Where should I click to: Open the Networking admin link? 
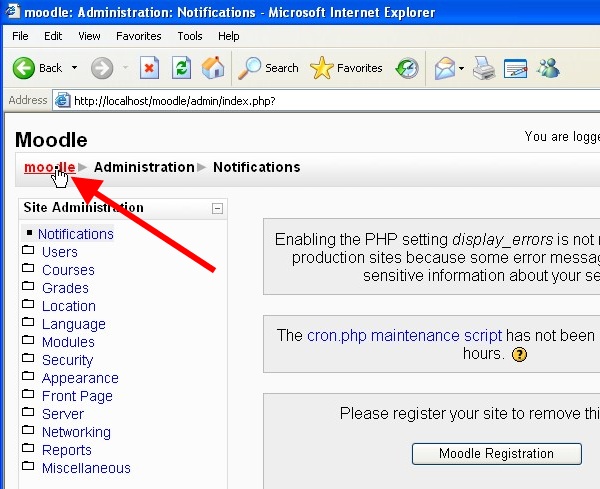(x=77, y=432)
